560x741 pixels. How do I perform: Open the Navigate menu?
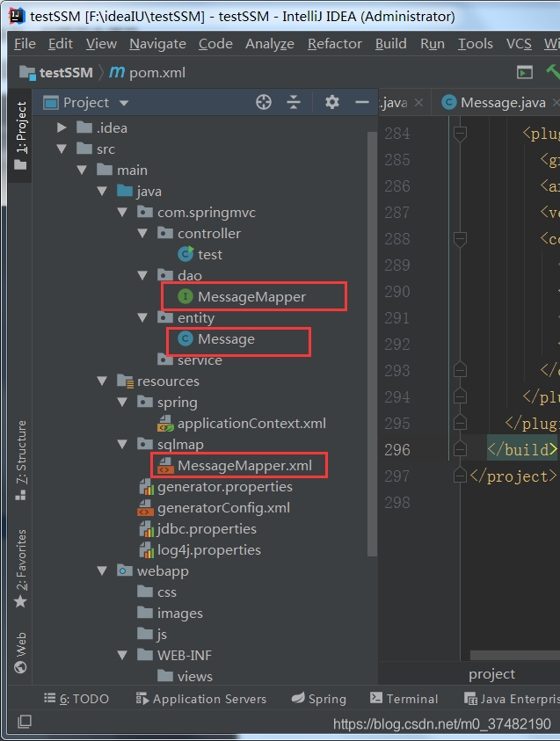click(x=157, y=44)
